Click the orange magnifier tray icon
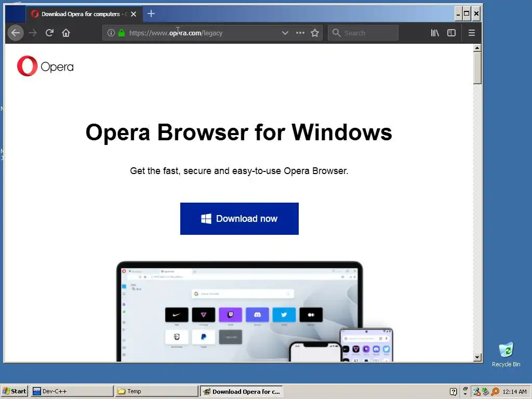This screenshot has height=399, width=532. coord(495,392)
